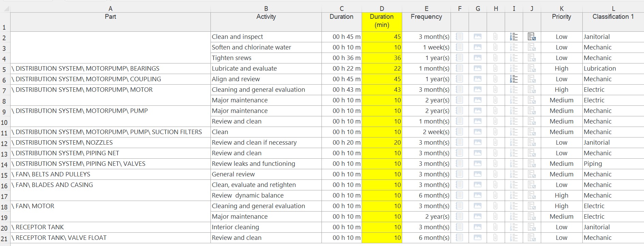
Task: Select row 12 header number
Action: coord(4,144)
